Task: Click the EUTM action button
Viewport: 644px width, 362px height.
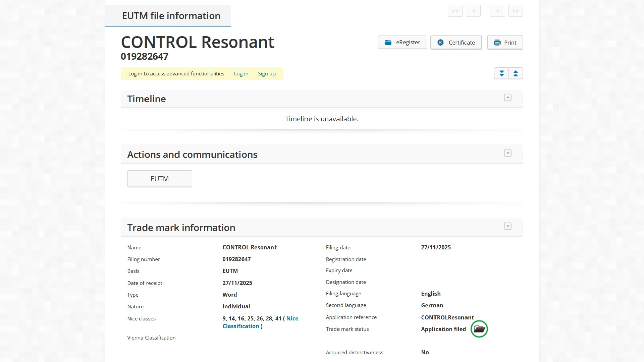Action: [160, 179]
